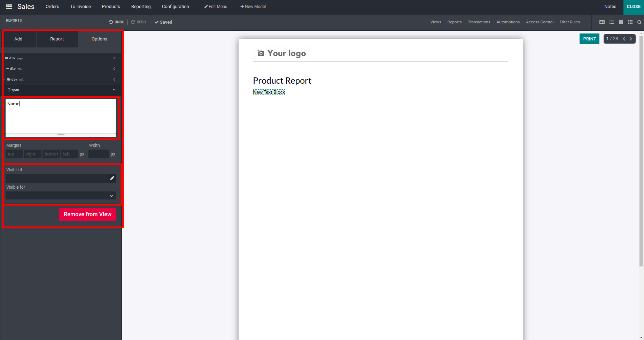
Task: Select the Product Report heading
Action: tap(282, 81)
